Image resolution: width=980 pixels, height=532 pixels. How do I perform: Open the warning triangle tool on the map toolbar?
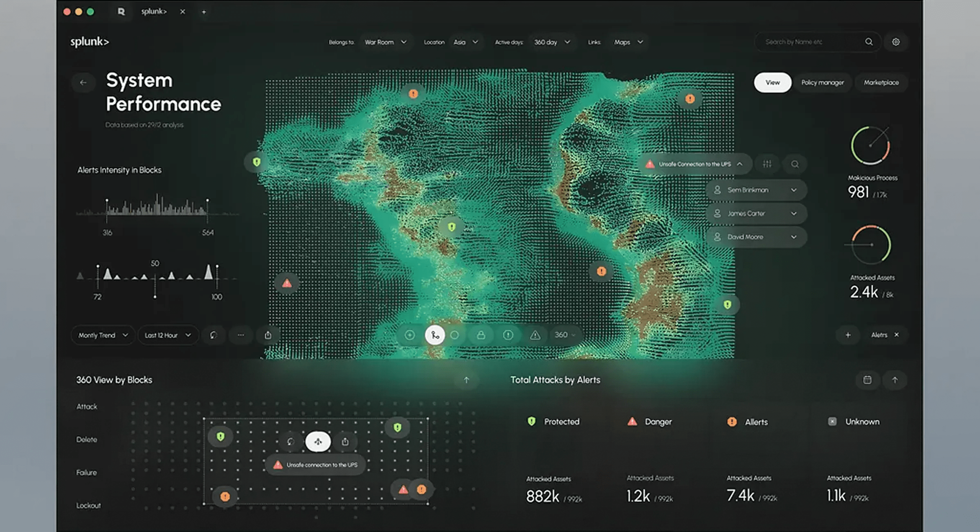[535, 335]
